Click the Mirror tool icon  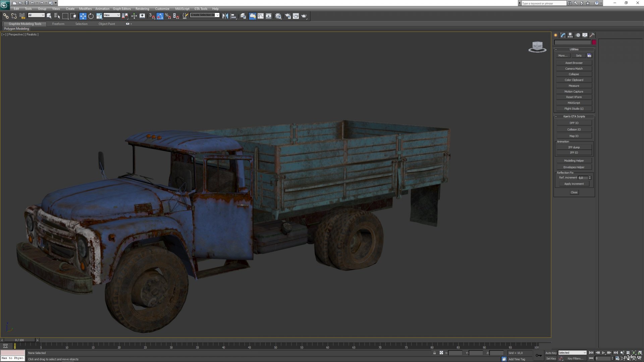[x=225, y=16]
